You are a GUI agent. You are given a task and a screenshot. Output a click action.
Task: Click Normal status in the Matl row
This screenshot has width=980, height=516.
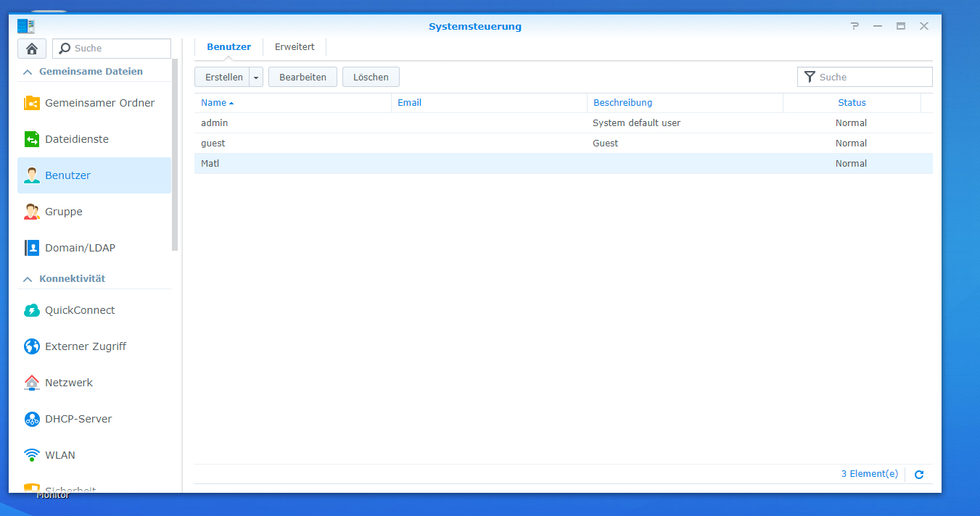[851, 164]
